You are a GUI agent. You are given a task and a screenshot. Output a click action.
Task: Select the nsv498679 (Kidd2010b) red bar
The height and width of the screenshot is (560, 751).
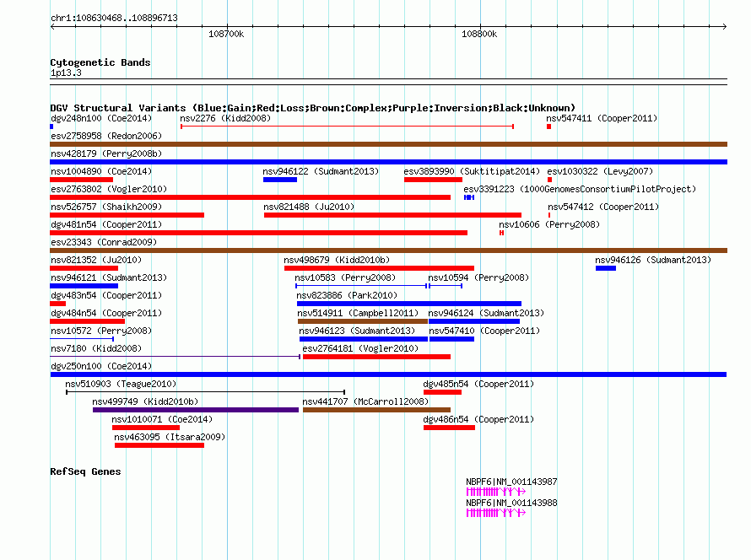point(380,268)
